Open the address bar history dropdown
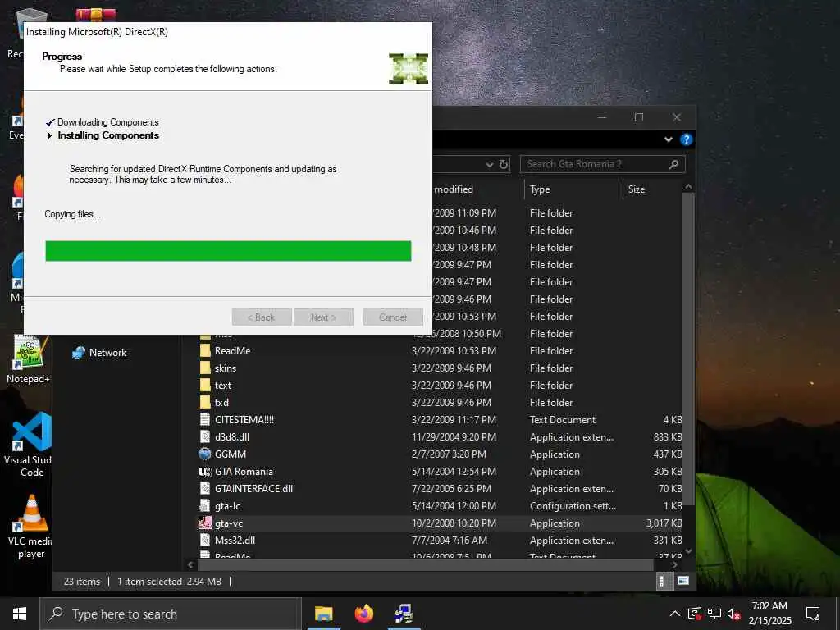The height and width of the screenshot is (630, 840). coord(489,164)
